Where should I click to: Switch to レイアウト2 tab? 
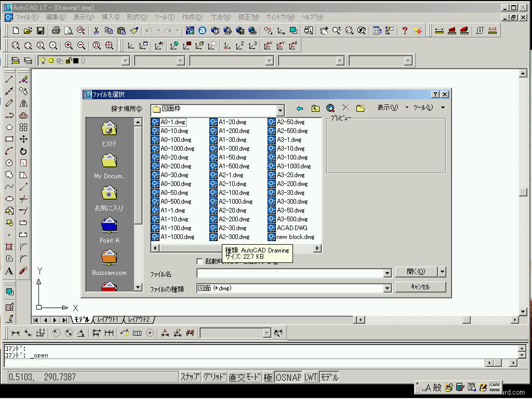(139, 320)
